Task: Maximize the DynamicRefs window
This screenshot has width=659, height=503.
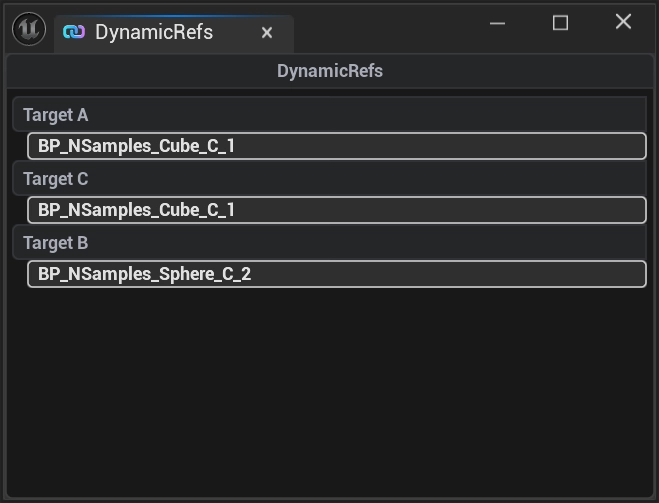Action: 560,23
